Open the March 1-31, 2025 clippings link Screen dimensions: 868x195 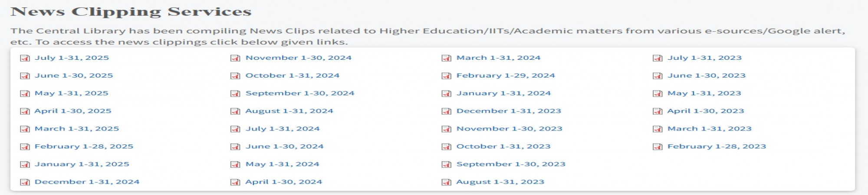coord(77,129)
